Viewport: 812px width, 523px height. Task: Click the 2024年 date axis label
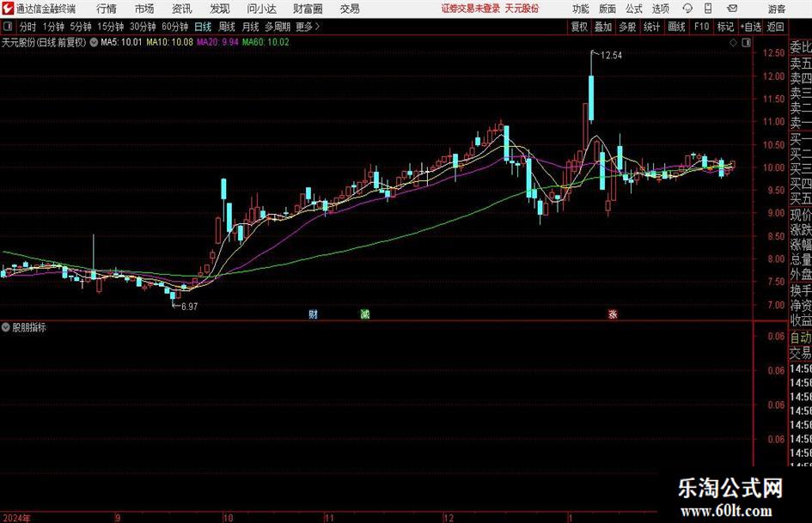click(16, 518)
